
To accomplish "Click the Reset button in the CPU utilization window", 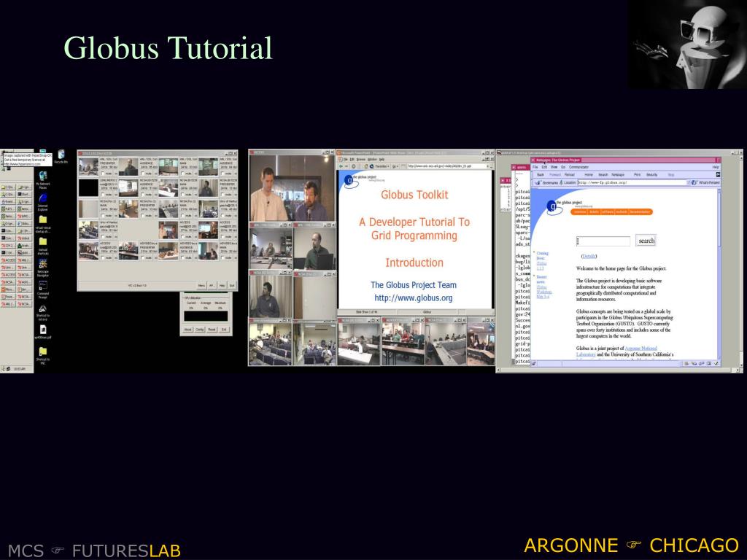I will (212, 330).
